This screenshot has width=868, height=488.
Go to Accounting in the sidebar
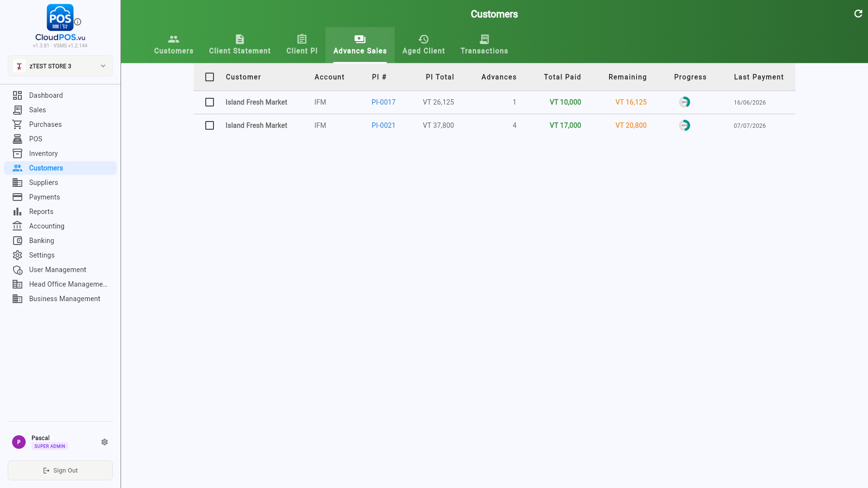pos(60,226)
